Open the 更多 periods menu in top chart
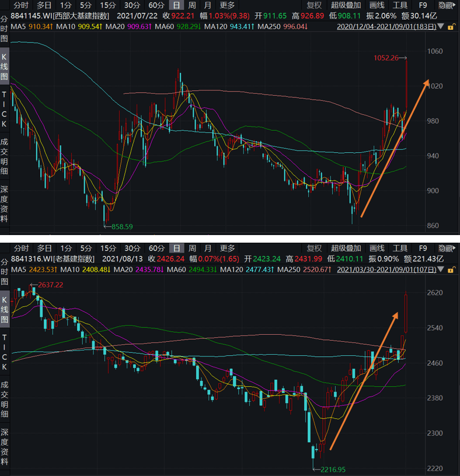 click(227, 5)
